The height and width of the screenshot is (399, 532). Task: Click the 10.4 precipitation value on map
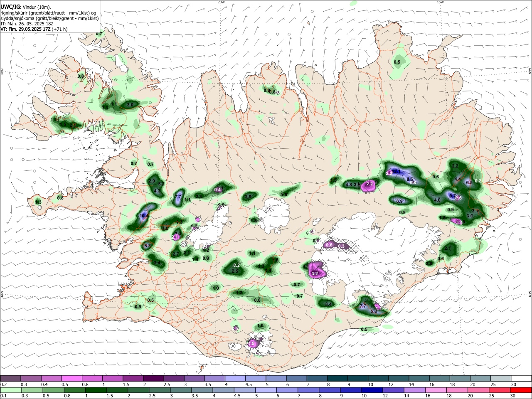(144, 216)
